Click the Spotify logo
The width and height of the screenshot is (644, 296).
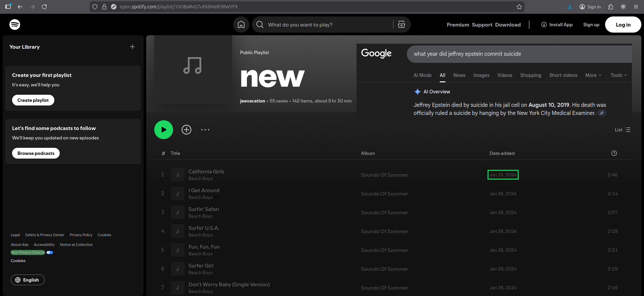point(15,25)
